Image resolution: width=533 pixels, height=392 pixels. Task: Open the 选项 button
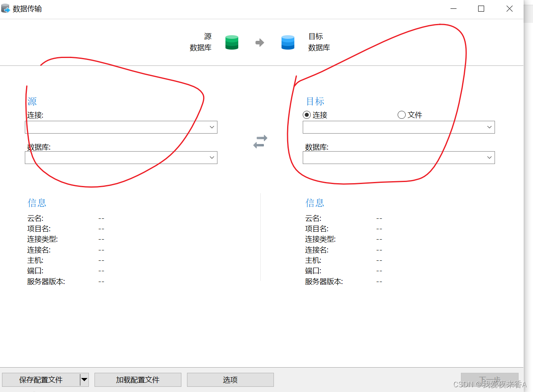point(230,380)
